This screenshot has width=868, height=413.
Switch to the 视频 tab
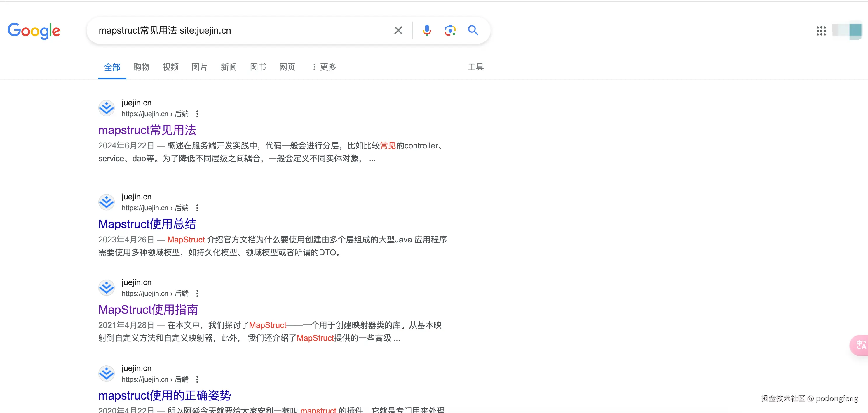coord(170,67)
